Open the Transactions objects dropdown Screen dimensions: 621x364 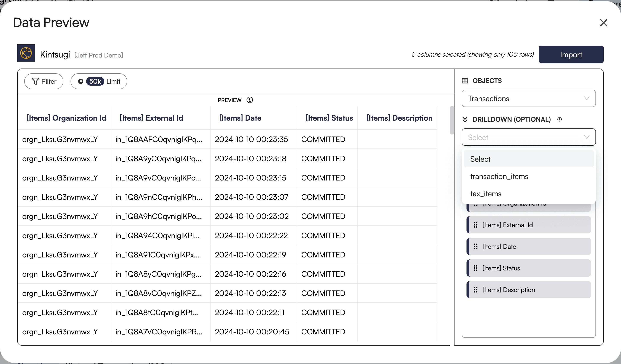pos(529,98)
